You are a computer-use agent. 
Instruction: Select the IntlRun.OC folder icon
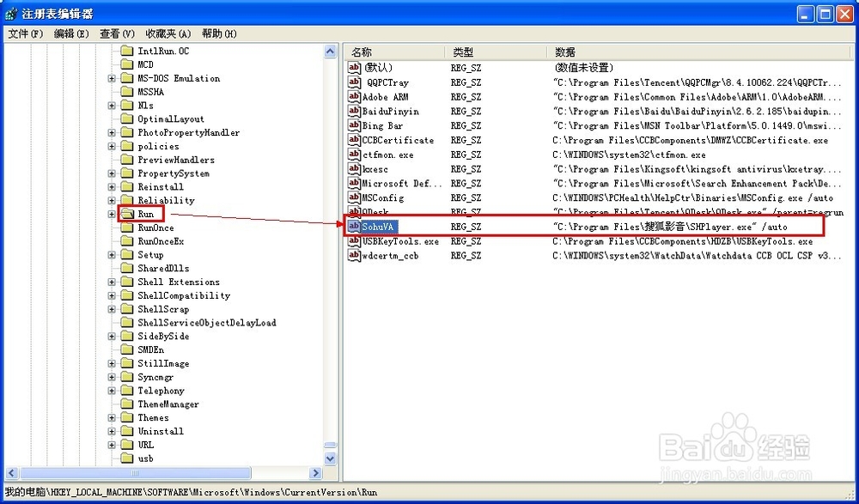coord(127,51)
